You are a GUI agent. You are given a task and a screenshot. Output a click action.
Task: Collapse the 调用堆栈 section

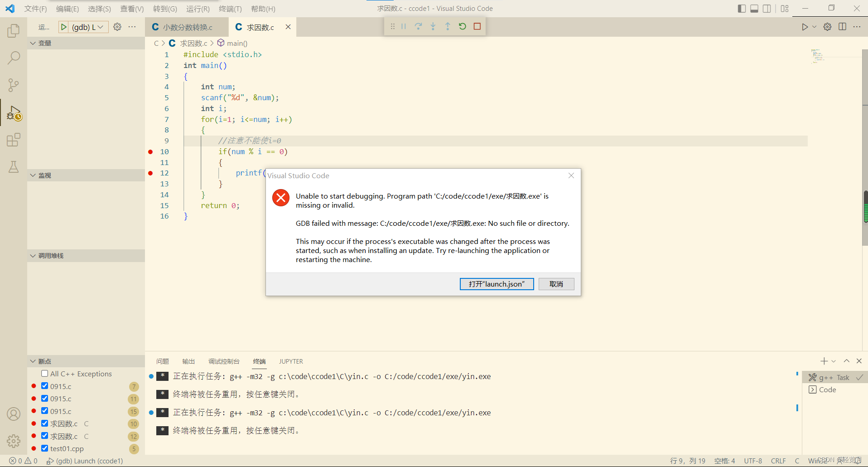tap(86, 256)
